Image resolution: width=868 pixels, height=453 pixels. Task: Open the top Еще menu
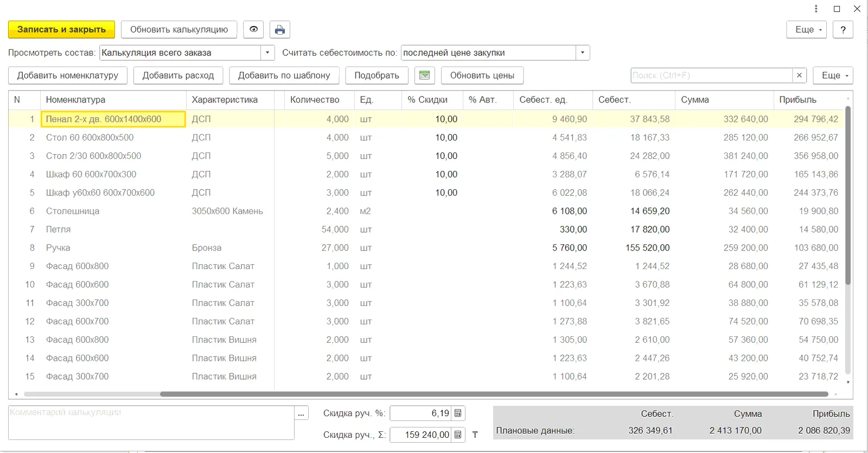807,29
